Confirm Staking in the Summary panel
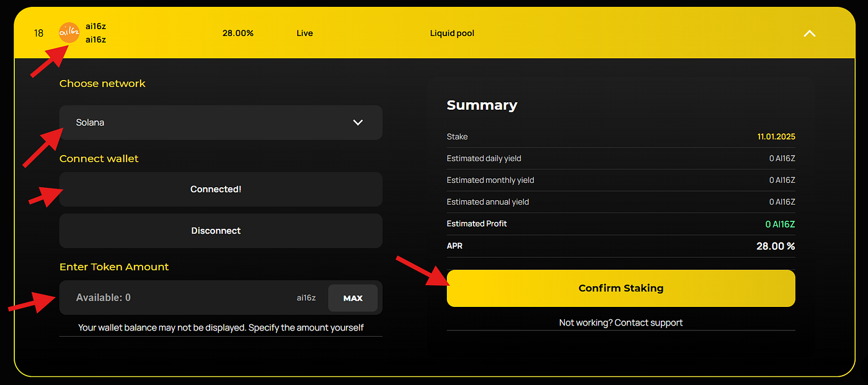 coord(621,288)
